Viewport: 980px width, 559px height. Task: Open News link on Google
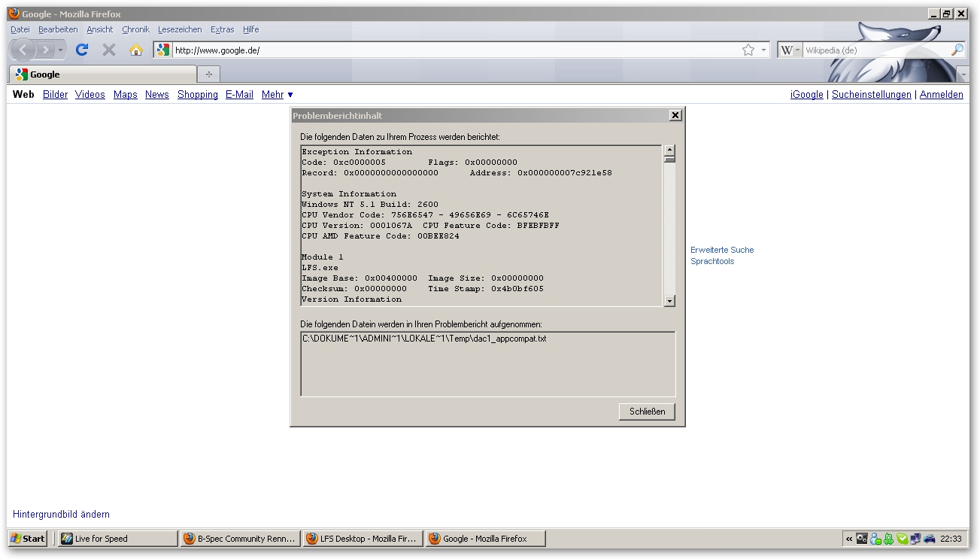[x=157, y=95]
